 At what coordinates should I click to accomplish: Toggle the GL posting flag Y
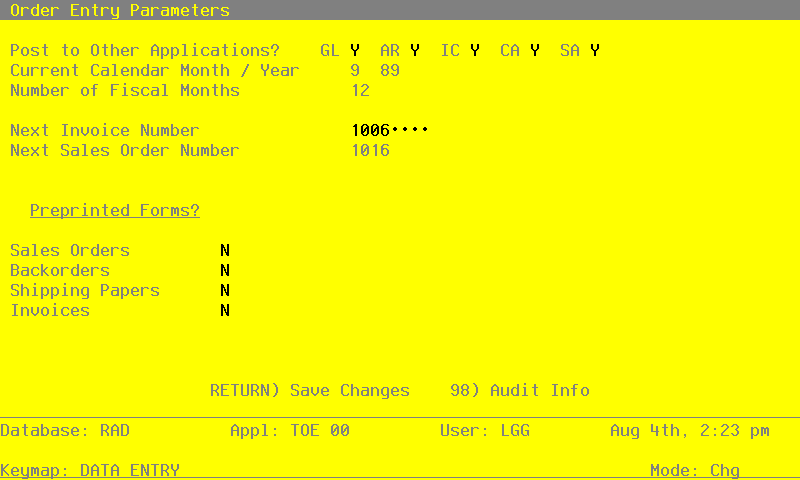(x=355, y=50)
